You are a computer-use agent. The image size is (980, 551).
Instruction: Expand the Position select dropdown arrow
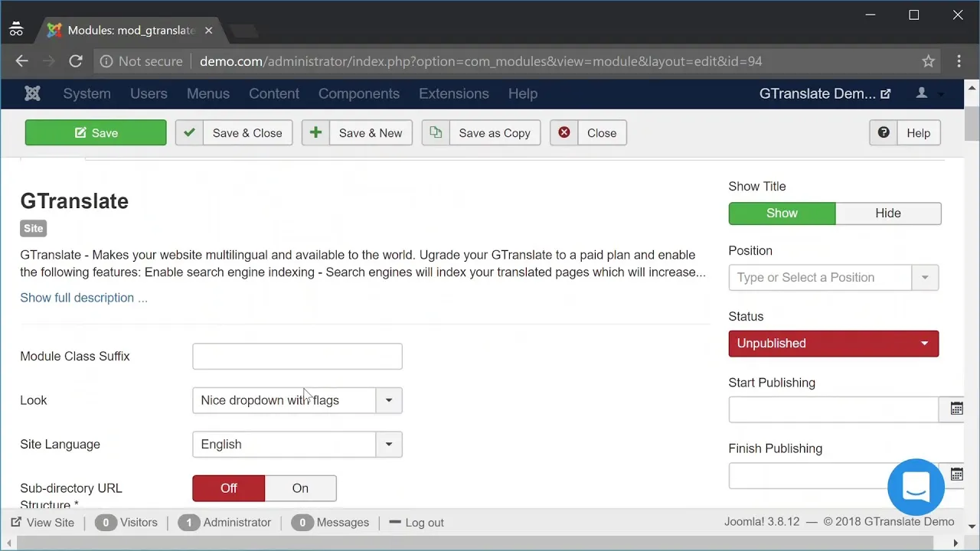(x=925, y=278)
